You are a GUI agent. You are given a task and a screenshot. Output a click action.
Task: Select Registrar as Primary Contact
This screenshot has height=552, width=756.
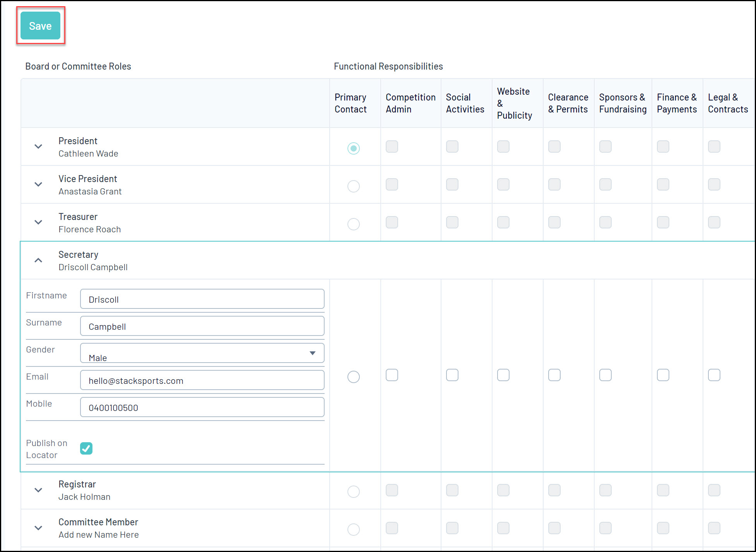pyautogui.click(x=353, y=492)
